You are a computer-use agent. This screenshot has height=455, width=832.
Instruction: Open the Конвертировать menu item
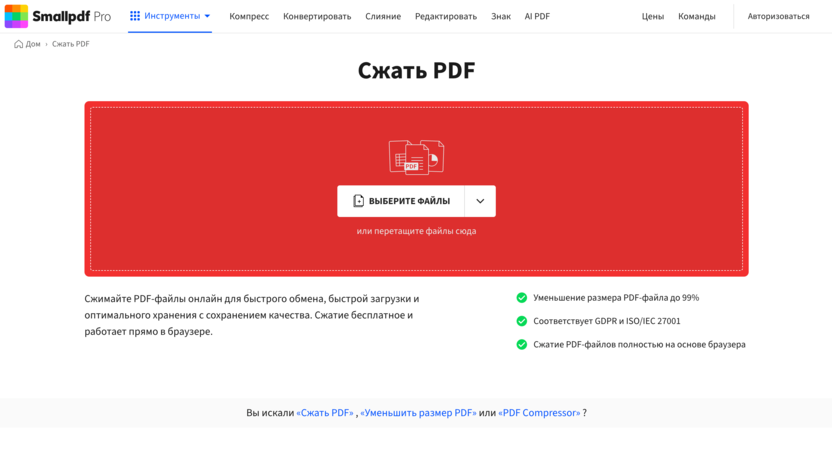pyautogui.click(x=317, y=16)
